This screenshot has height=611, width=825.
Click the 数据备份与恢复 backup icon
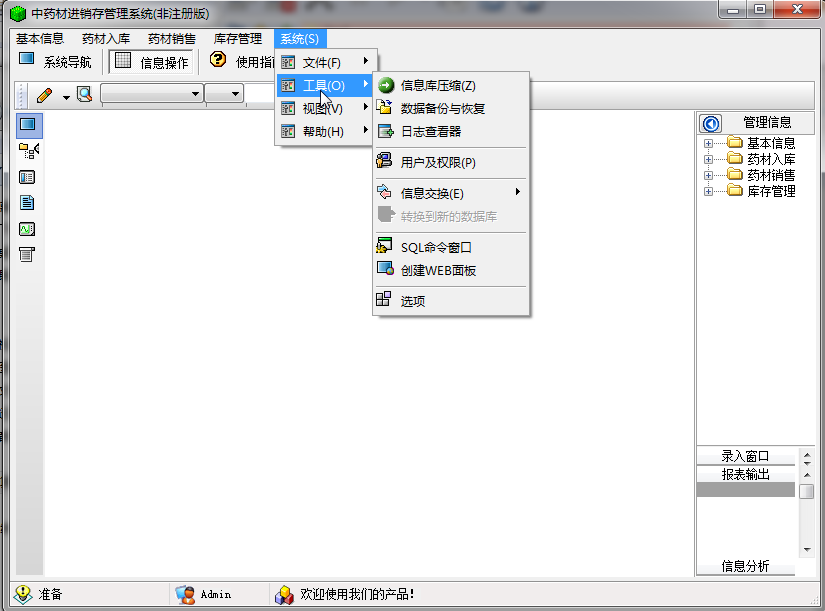coord(385,107)
